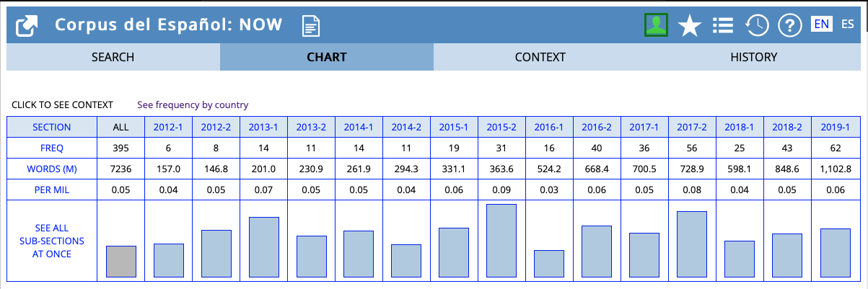
Task: Open the document notes icon beside the title
Action: pyautogui.click(x=310, y=27)
